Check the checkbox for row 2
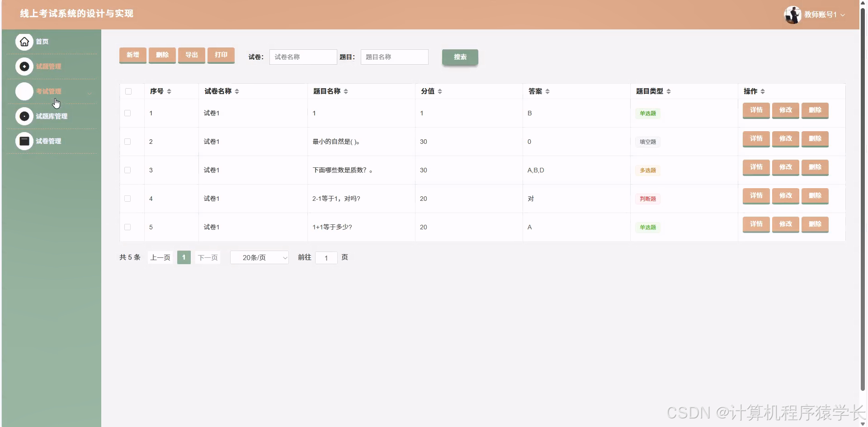The image size is (868, 427). tap(127, 142)
